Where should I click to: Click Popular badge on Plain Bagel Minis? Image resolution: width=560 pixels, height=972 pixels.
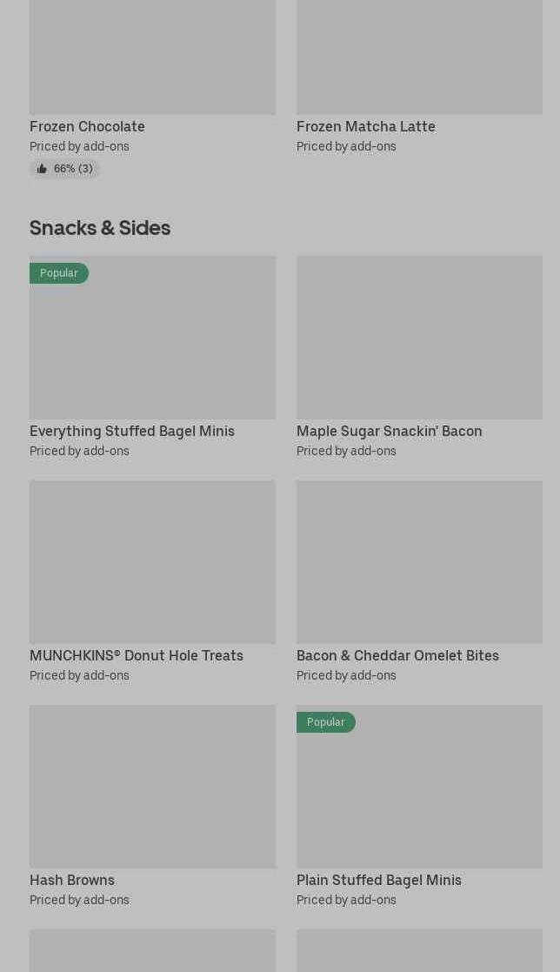326,722
